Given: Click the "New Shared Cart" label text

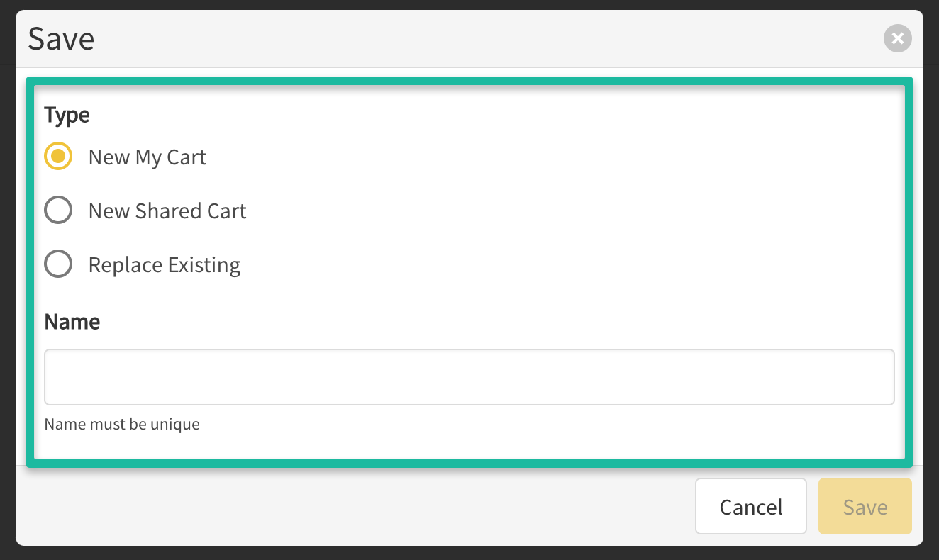Looking at the screenshot, I should tap(167, 211).
